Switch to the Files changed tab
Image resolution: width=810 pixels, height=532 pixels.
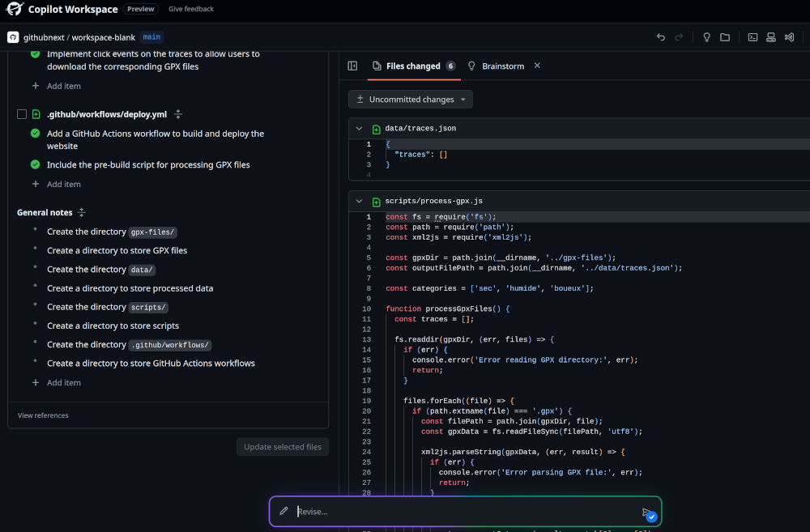coord(413,66)
